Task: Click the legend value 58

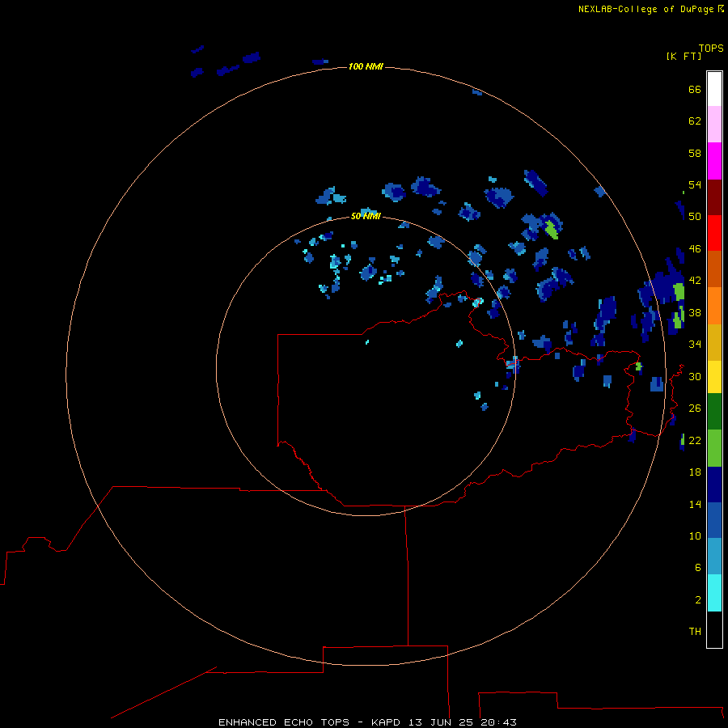Action: click(x=695, y=153)
